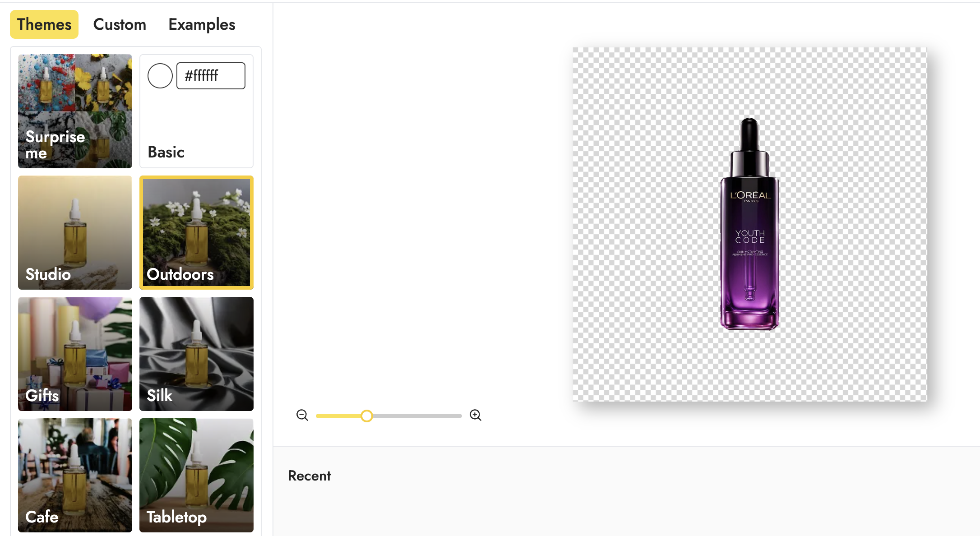The height and width of the screenshot is (536, 980).
Task: Pick the Gifts theme thumbnail
Action: (x=75, y=354)
